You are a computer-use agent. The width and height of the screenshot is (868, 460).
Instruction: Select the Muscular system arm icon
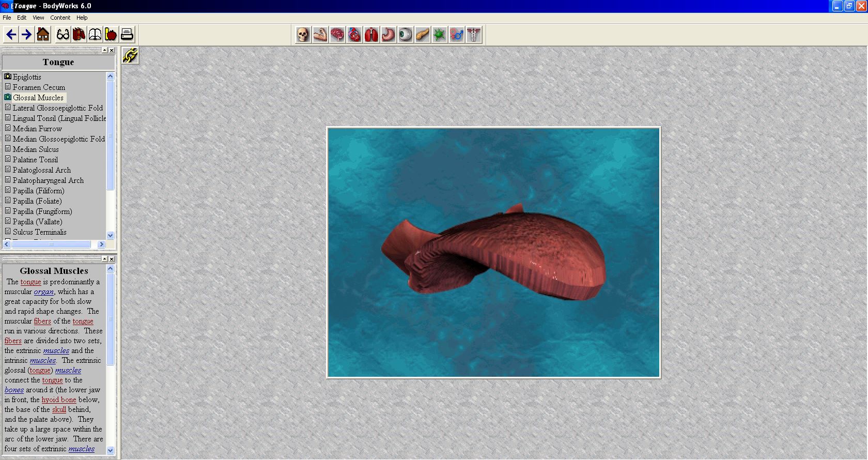320,35
